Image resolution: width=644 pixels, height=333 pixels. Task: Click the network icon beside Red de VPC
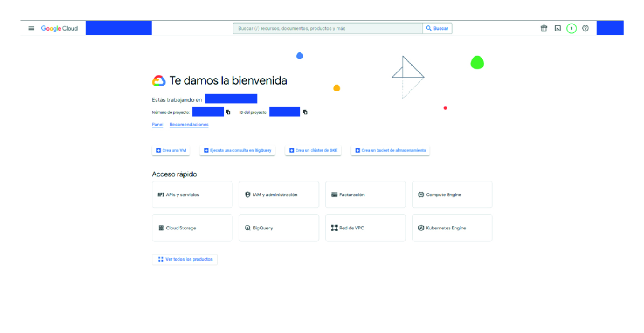pos(334,228)
